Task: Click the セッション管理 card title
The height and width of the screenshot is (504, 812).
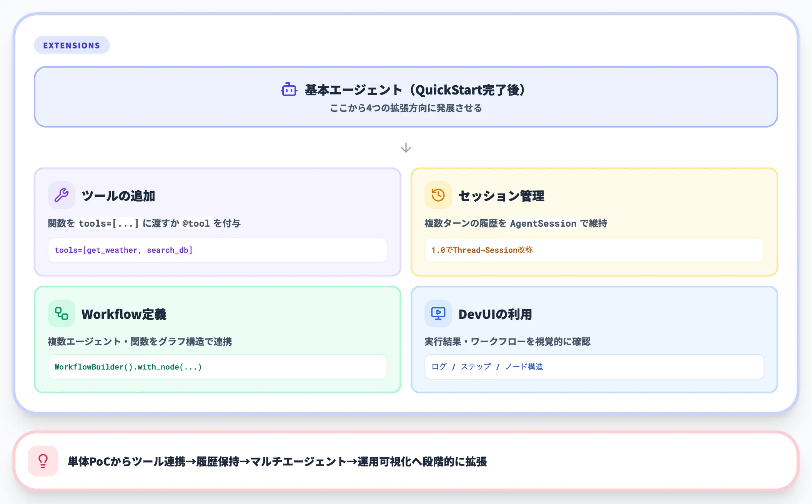Action: pos(501,196)
